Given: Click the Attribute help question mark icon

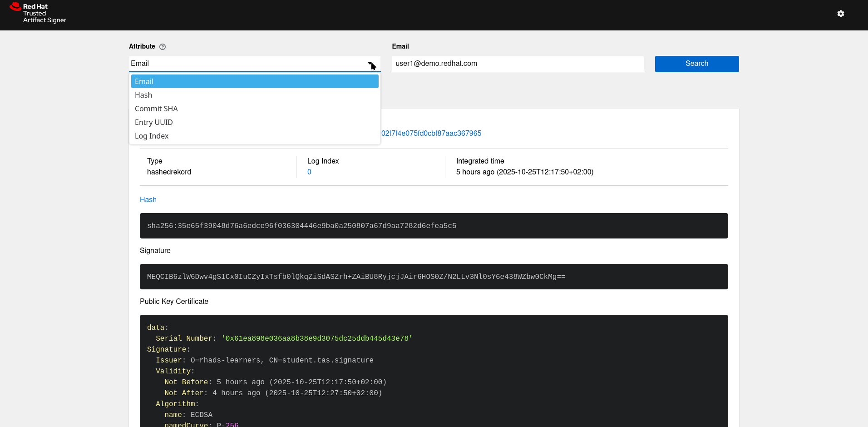Looking at the screenshot, I should point(163,47).
